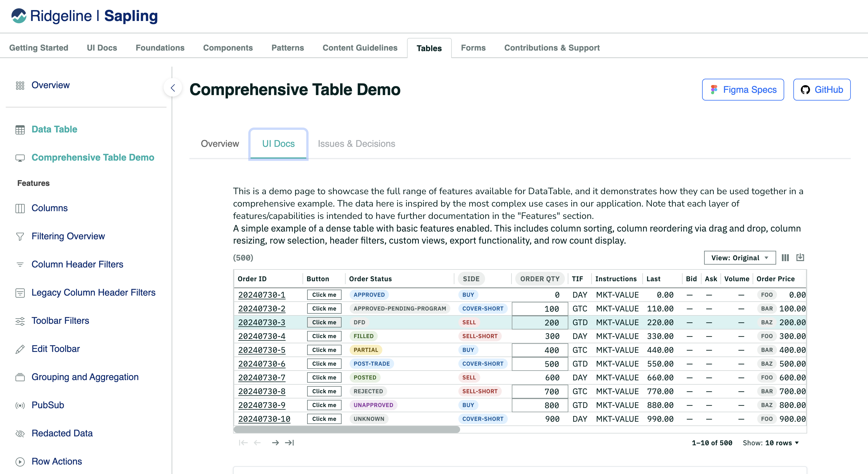Switch to Components navigation tab
The height and width of the screenshot is (474, 868).
pos(228,48)
